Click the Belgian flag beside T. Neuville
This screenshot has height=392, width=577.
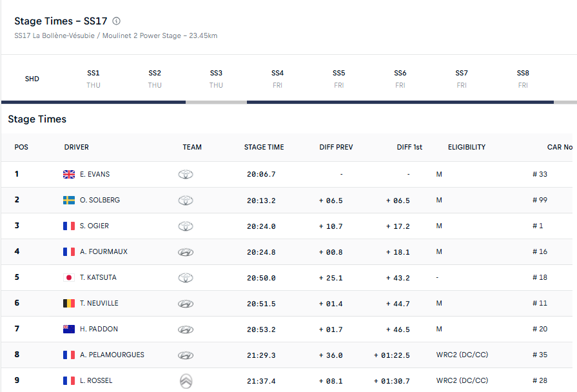coord(69,303)
